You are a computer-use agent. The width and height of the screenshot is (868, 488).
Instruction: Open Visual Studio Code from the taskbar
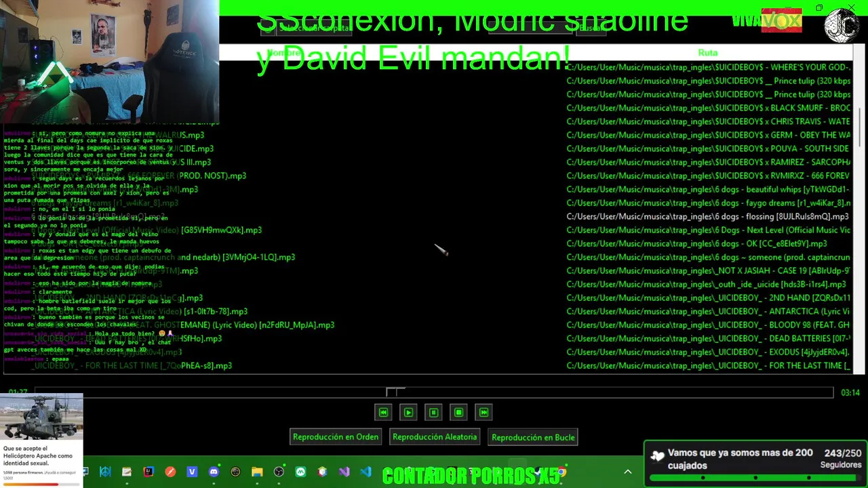click(366, 472)
